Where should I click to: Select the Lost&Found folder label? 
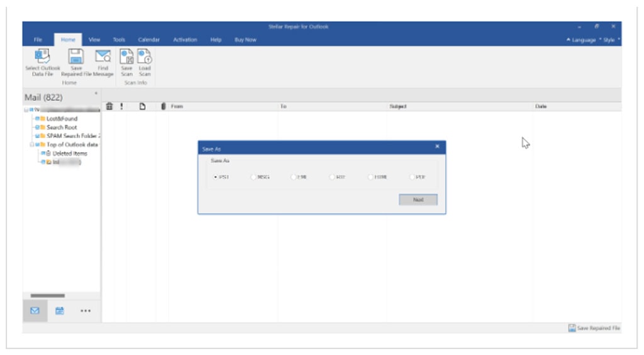(x=62, y=119)
